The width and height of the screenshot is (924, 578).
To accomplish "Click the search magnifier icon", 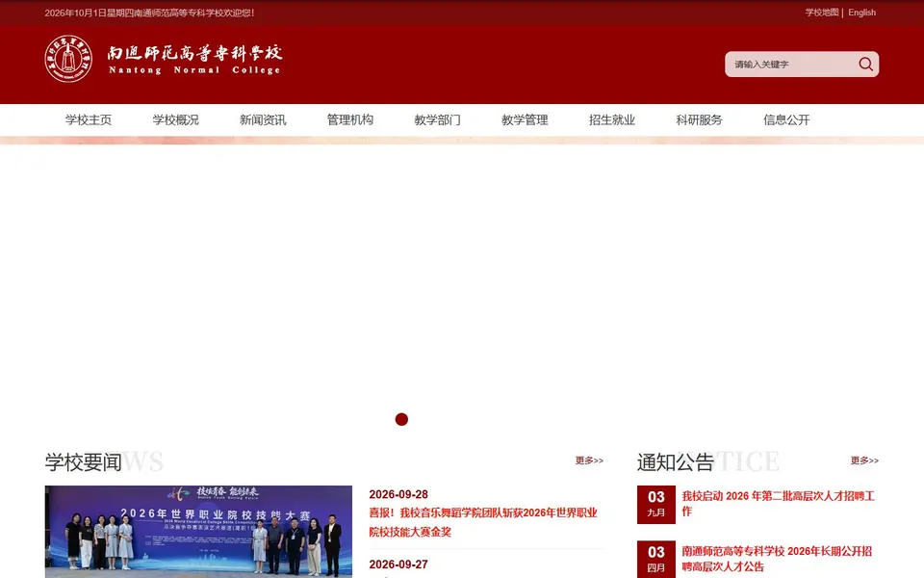I will click(x=865, y=65).
